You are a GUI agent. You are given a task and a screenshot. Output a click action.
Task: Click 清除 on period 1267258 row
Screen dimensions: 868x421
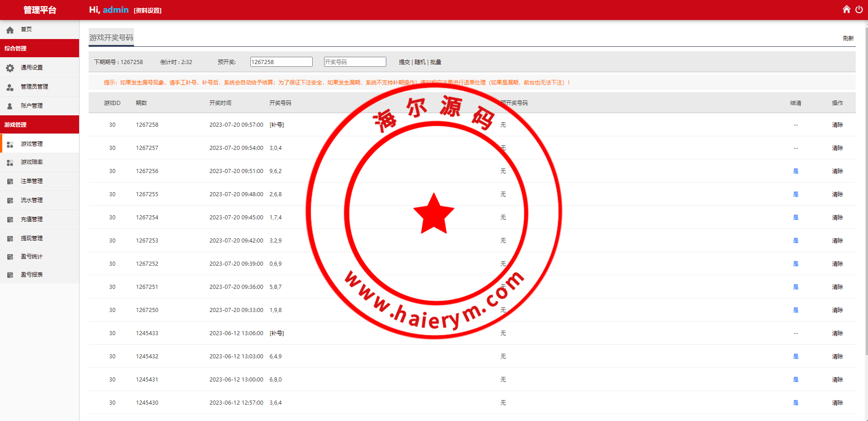click(838, 124)
